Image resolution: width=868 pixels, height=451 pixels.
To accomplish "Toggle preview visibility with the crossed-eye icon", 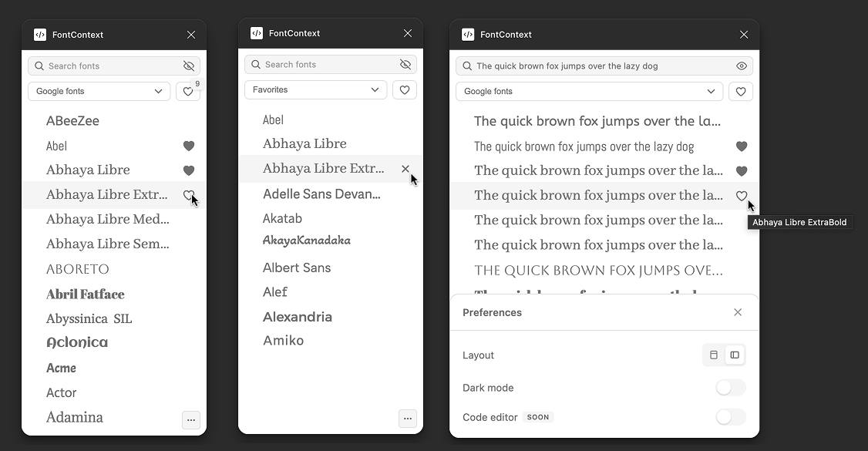I will tap(189, 66).
